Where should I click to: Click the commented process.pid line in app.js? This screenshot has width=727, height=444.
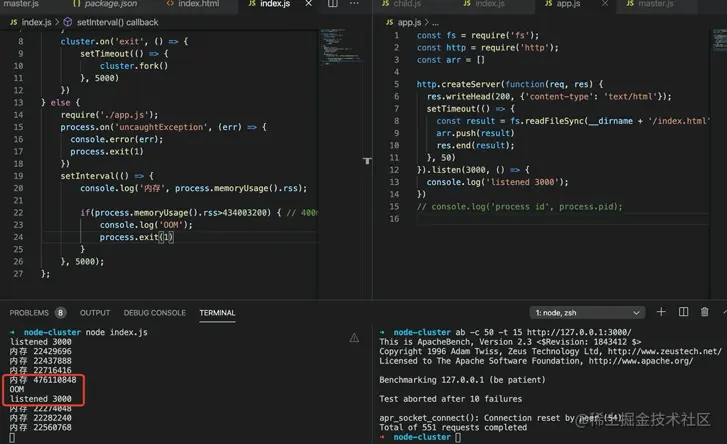pyautogui.click(x=519, y=207)
